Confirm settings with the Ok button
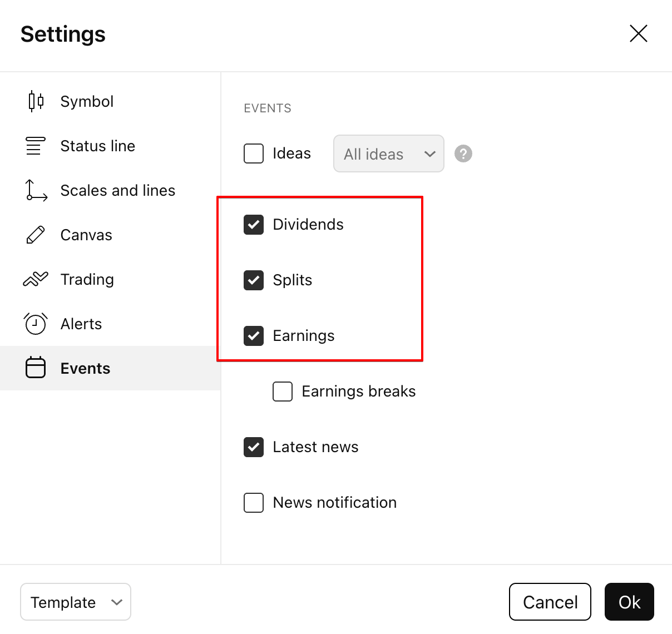Screen dimensions: 672x634 629,602
